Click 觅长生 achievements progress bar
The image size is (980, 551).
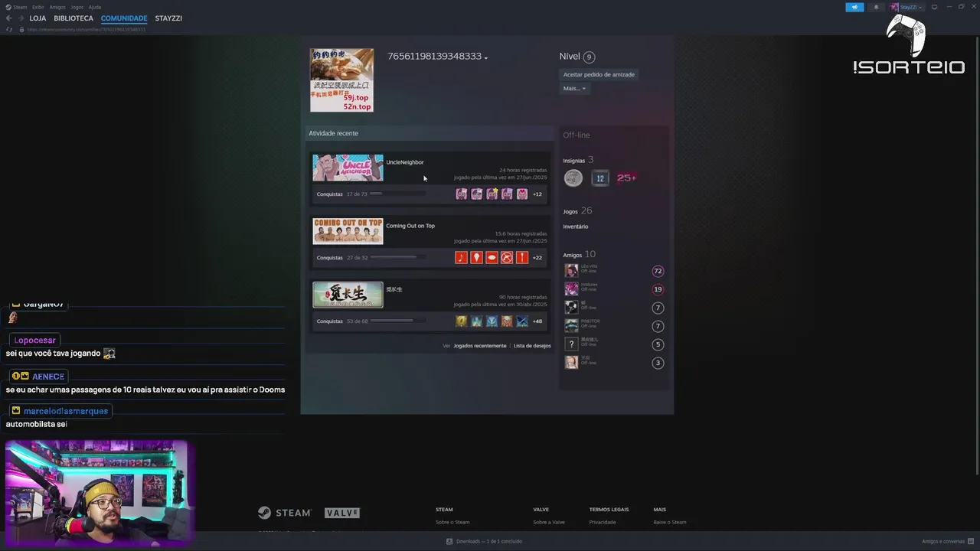[x=397, y=321]
